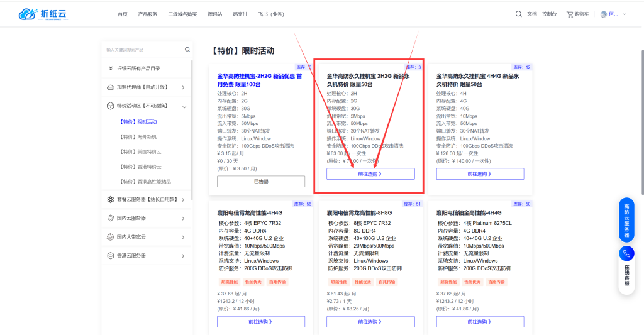Screen dimensions: 644x335
Task: Open 首页 in top navigation
Action: [x=123, y=14]
